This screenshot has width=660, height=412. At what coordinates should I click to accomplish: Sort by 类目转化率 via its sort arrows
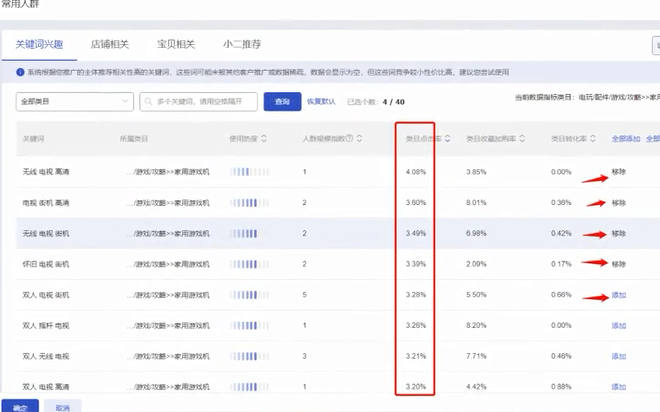coord(593,138)
